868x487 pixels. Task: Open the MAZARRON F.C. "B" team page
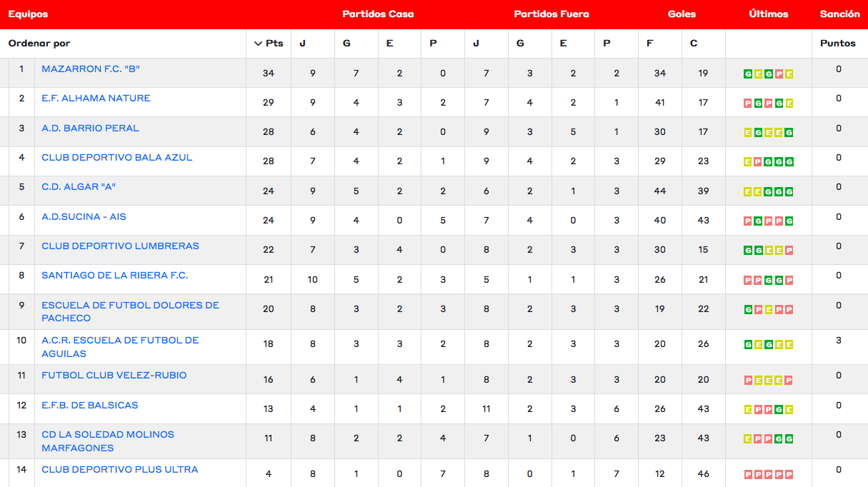91,69
